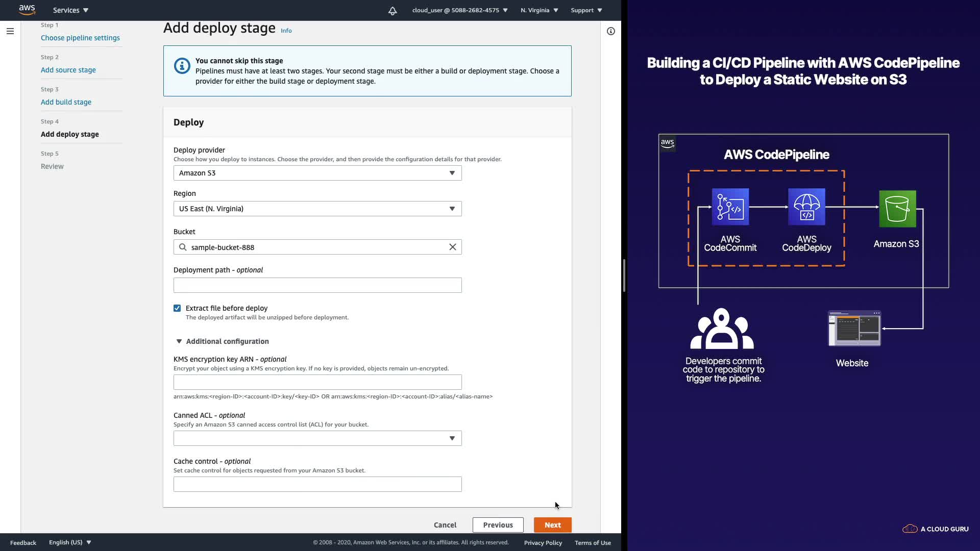Click the AWS CodeDeploy diagram icon

806,207
